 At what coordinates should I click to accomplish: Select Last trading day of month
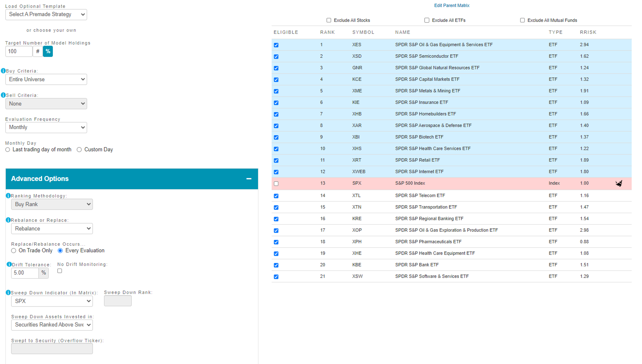pos(8,150)
